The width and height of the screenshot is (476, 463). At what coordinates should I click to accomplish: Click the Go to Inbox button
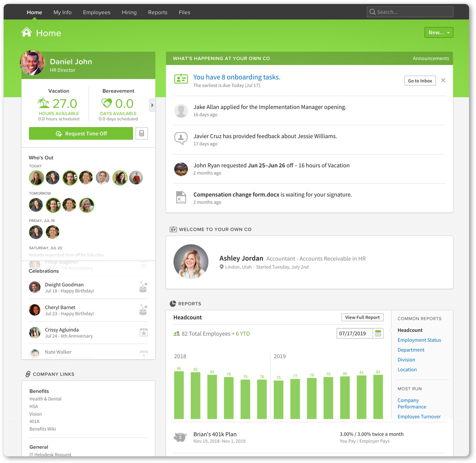point(420,80)
